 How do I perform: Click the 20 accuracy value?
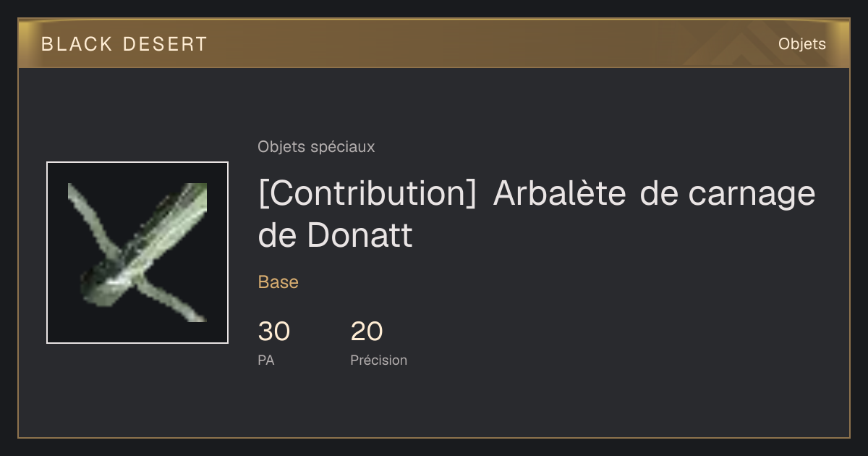(367, 332)
